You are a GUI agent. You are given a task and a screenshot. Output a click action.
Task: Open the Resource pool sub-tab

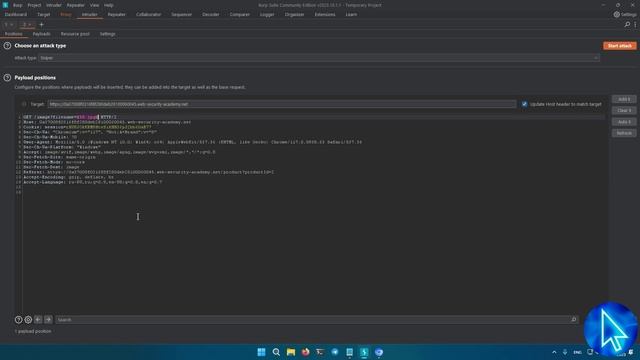(x=75, y=34)
